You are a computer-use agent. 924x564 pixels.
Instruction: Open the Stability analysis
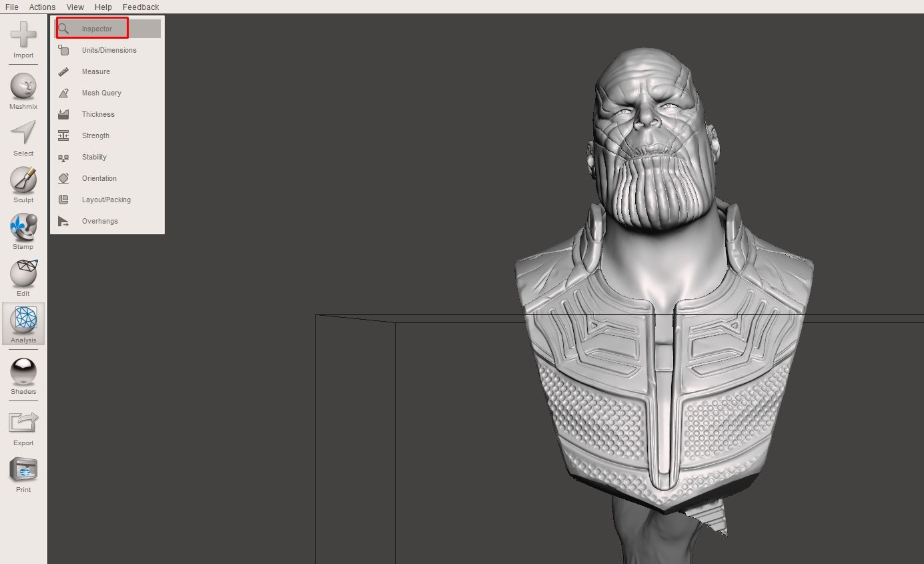coord(93,157)
